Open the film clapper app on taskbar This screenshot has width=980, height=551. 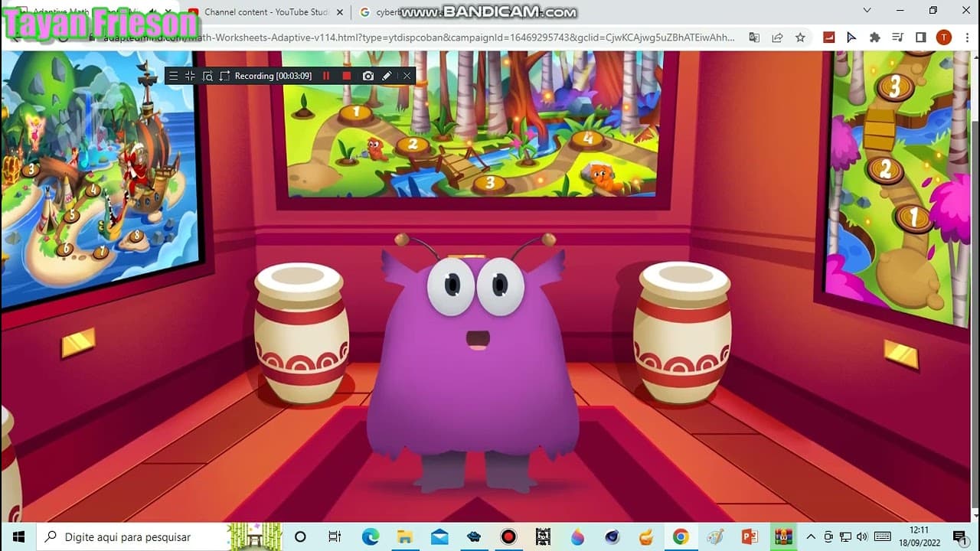point(543,536)
